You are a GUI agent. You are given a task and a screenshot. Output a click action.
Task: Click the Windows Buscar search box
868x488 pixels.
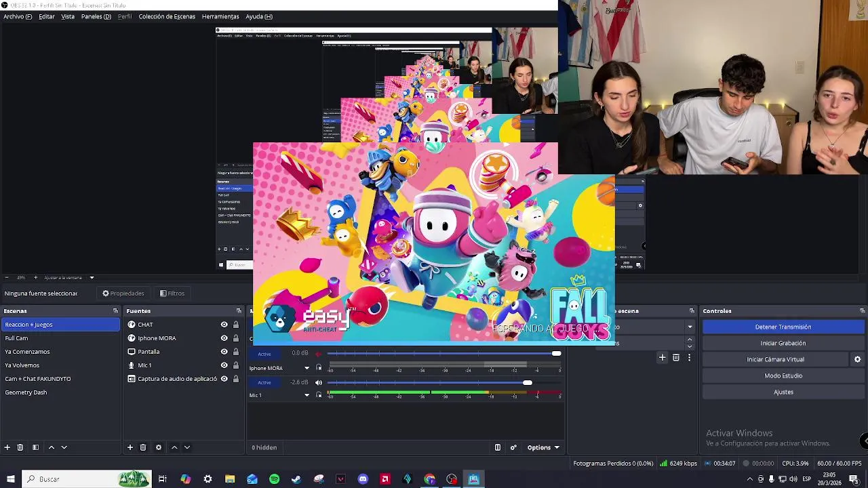[86, 479]
